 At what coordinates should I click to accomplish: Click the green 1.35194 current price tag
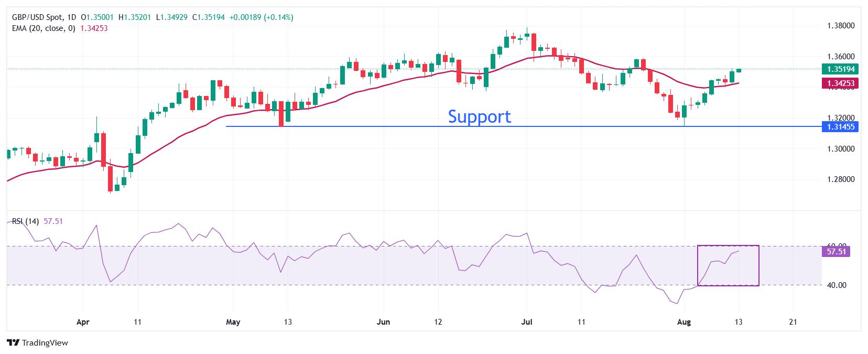click(x=841, y=69)
